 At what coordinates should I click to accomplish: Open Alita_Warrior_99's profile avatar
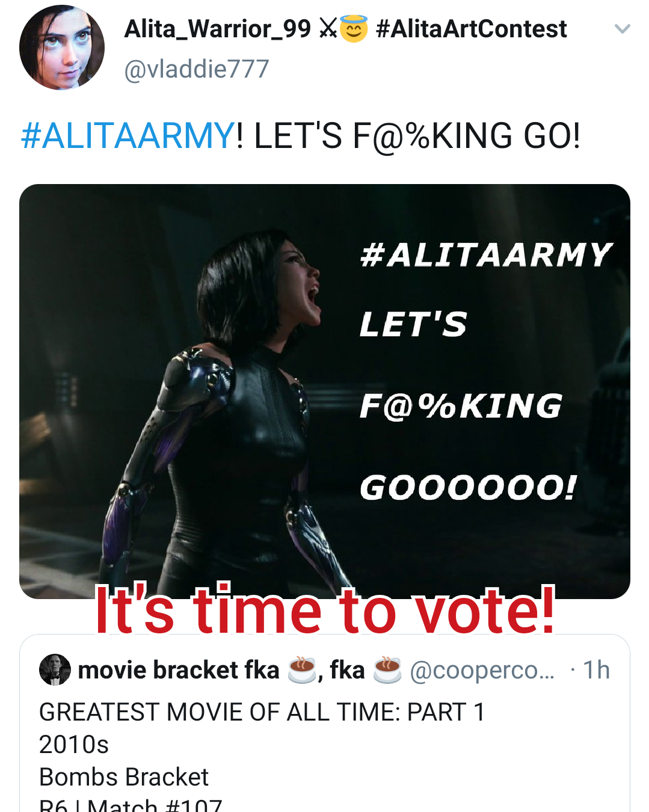[61, 48]
